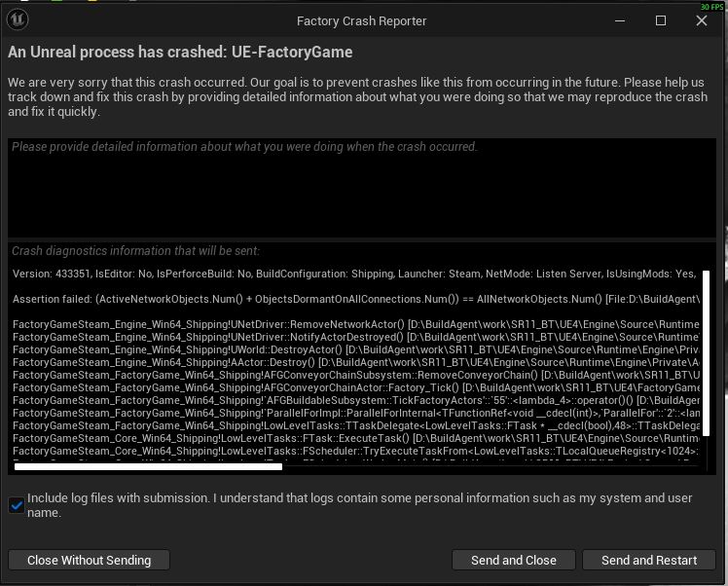Click the 30 FPS overlay counter
Screen dimensions: 728x586
(x=711, y=7)
